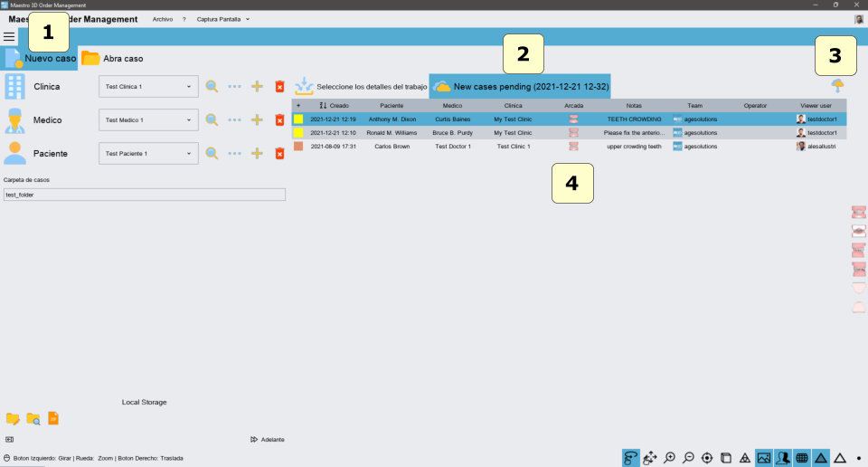The image size is (868, 467).
Task: Select the upper arch view icon
Action: coord(859,288)
